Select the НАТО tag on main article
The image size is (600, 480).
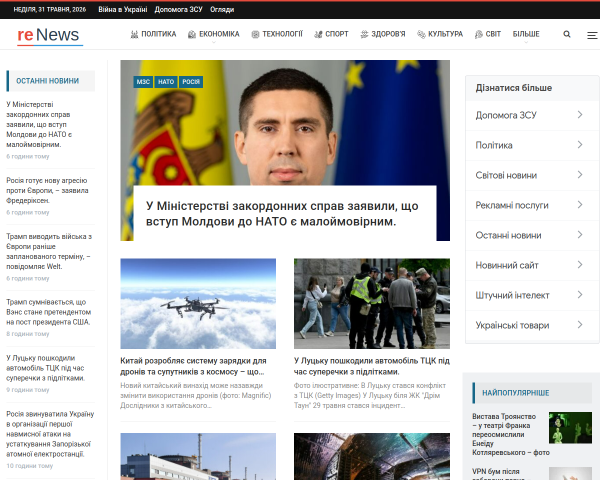pyautogui.click(x=166, y=82)
